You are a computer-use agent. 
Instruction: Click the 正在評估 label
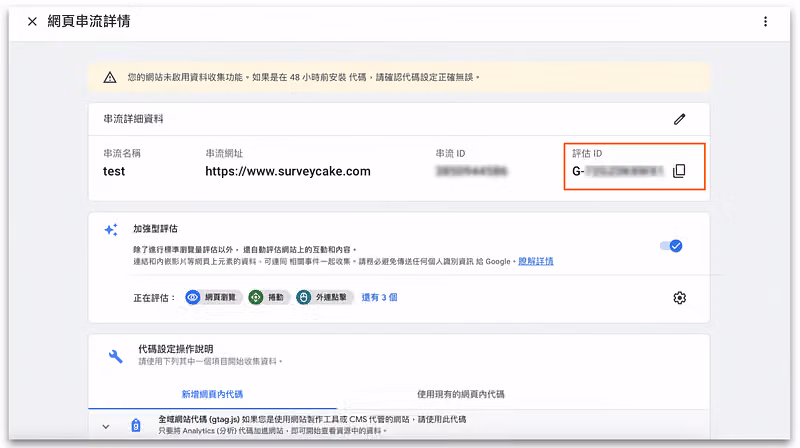coord(154,298)
